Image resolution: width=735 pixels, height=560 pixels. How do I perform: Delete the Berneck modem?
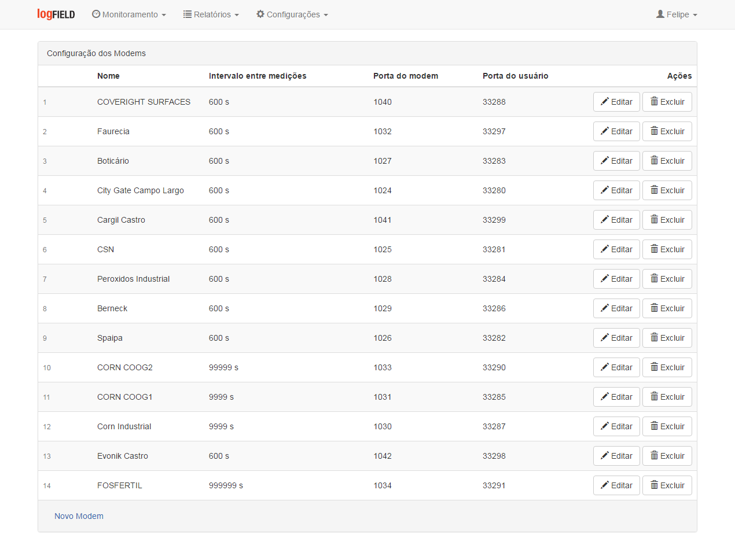[667, 308]
